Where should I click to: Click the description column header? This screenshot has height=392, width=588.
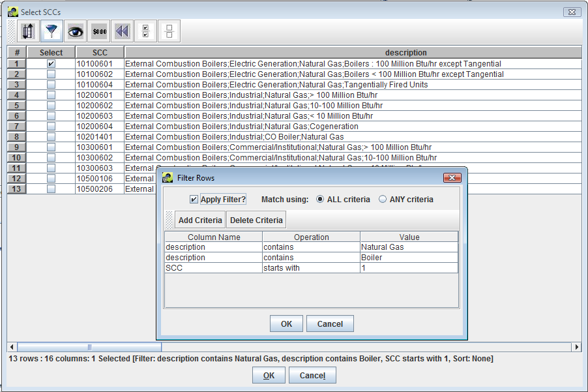pos(405,52)
